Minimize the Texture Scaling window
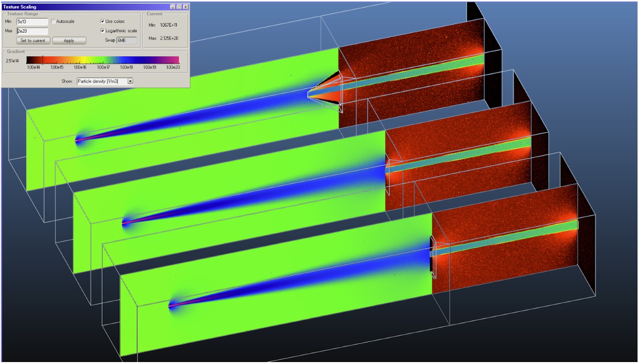Image resolution: width=639 pixels, height=364 pixels. coord(173,7)
